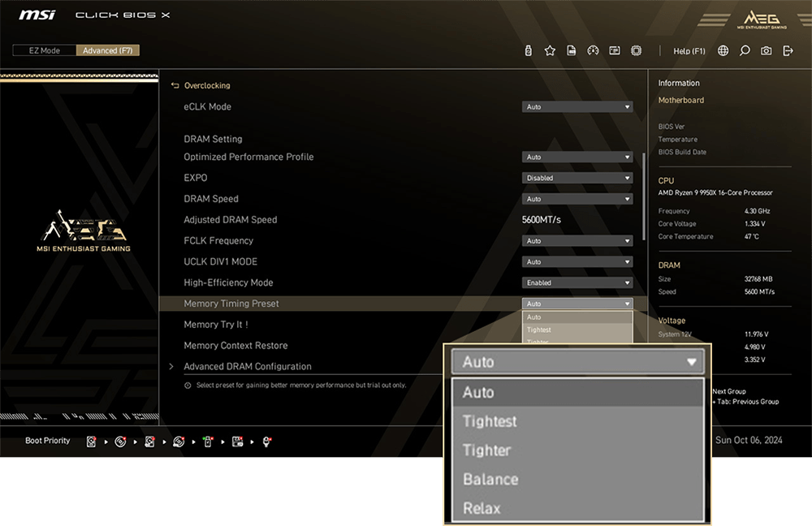812x526 pixels.
Task: Toggle Memory Context Restore setting
Action: pyautogui.click(x=235, y=345)
